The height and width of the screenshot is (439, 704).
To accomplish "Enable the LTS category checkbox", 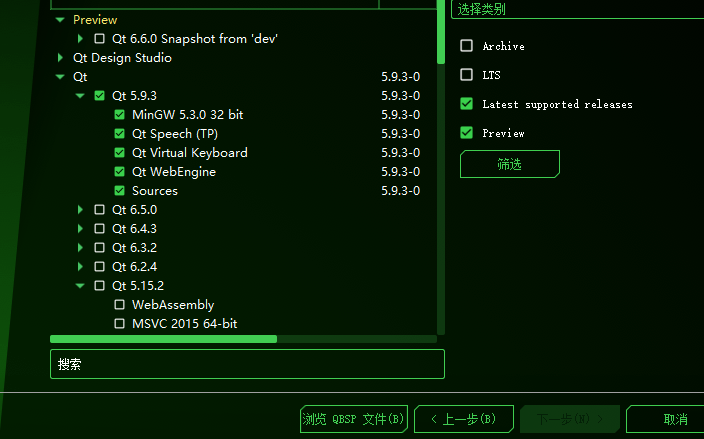I will (x=466, y=75).
